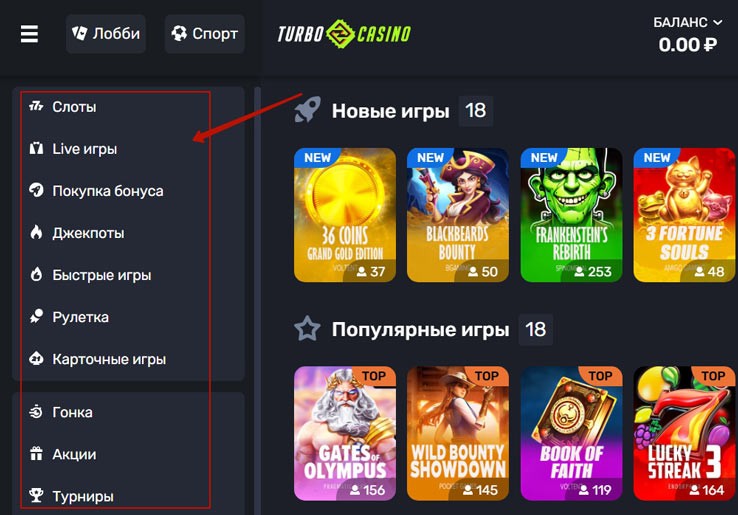Screen dimensions: 738x515
Task: Launch the Frankenstein's Rebirth game tile
Action: (571, 215)
